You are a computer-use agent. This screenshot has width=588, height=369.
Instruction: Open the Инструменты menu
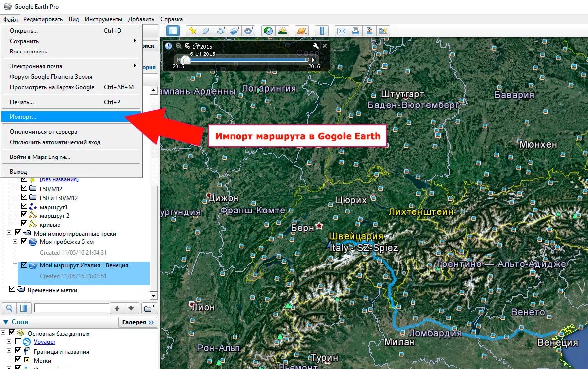104,19
